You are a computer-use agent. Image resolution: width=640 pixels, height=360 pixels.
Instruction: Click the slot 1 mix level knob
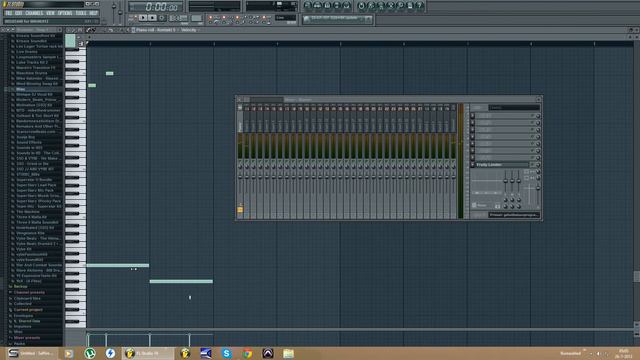(x=538, y=116)
